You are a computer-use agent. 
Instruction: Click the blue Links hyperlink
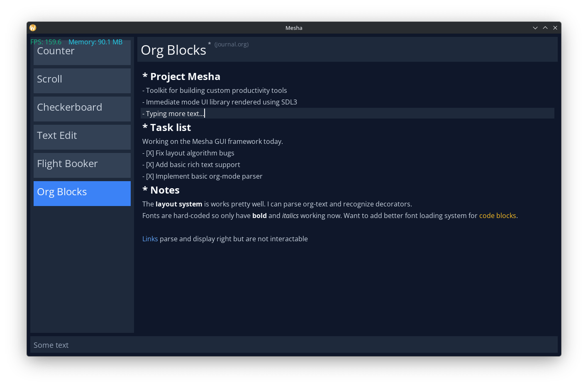(150, 239)
